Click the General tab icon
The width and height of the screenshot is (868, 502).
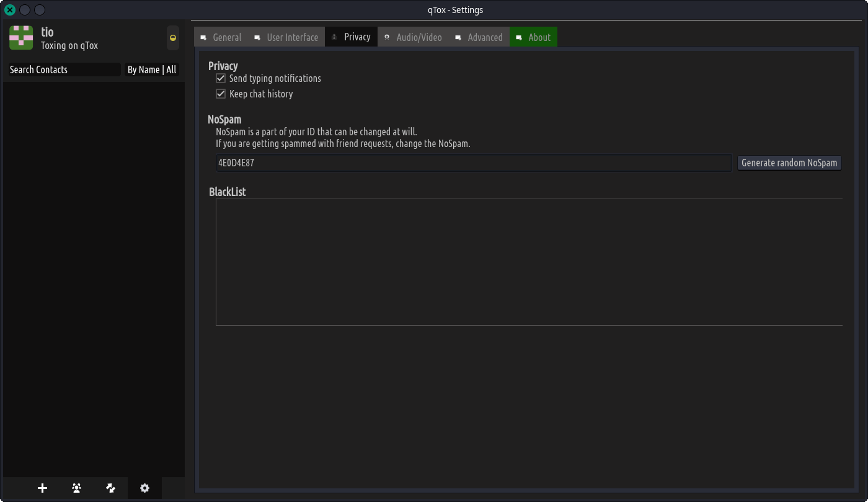[x=203, y=38]
